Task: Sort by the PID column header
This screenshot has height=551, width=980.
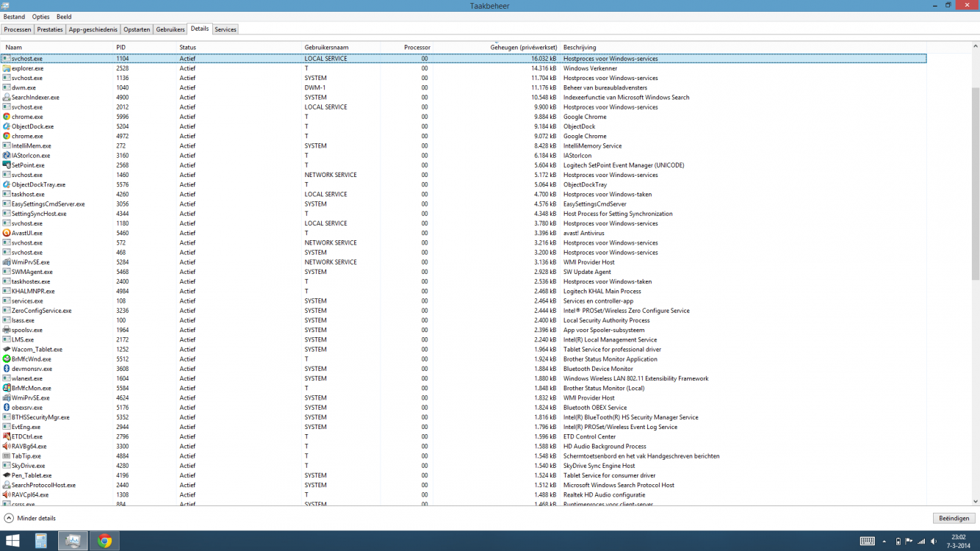Action: point(145,47)
